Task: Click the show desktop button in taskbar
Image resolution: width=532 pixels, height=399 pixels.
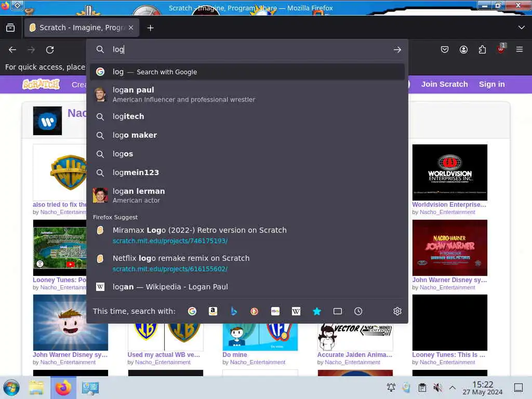Action: [518, 388]
